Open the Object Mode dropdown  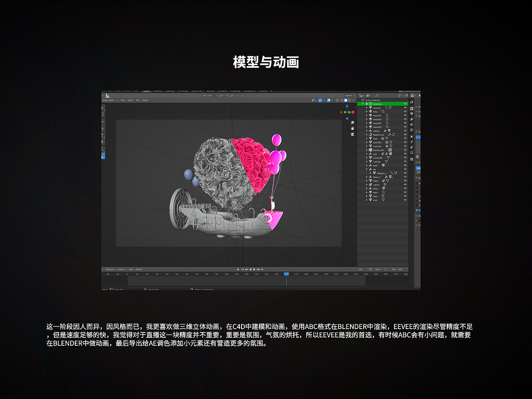pyautogui.click(x=109, y=100)
